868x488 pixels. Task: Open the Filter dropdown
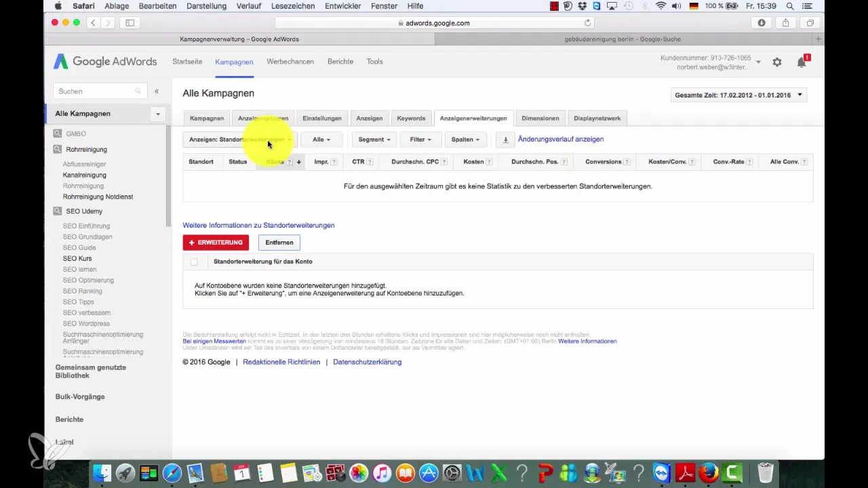click(x=420, y=140)
